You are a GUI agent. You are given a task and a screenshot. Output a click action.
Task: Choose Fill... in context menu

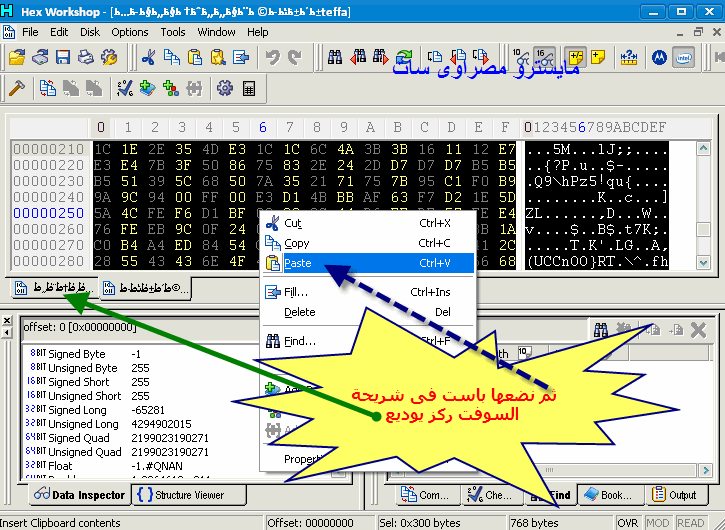(x=368, y=292)
